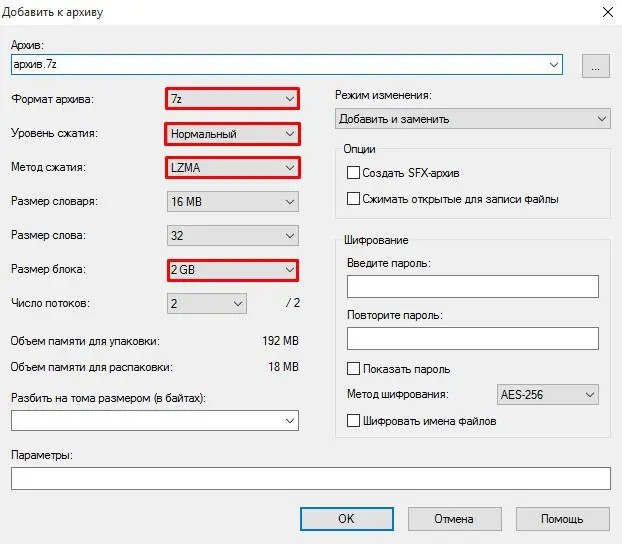
Task: Click inside the архив.7z archive name field
Action: click(x=286, y=64)
